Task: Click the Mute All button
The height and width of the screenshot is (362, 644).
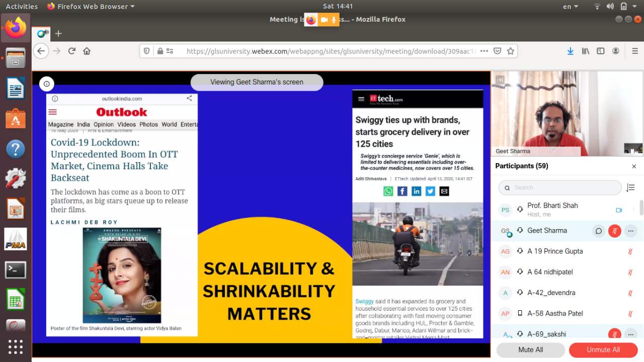Action: (530, 350)
